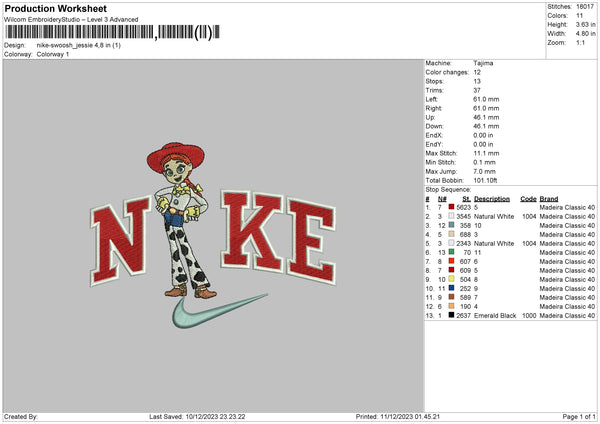Click the Stop Sequence heading
The height and width of the screenshot is (424, 600).
coord(448,190)
